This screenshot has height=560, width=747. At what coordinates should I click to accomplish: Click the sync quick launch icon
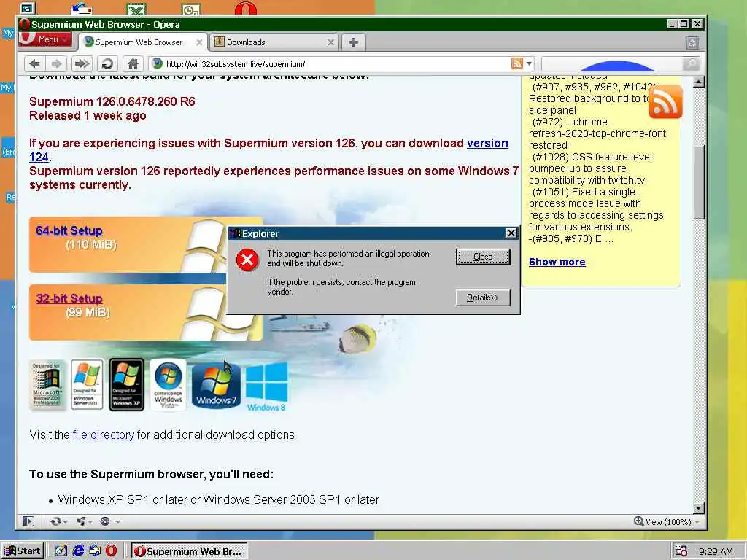pyautogui.click(x=95, y=551)
